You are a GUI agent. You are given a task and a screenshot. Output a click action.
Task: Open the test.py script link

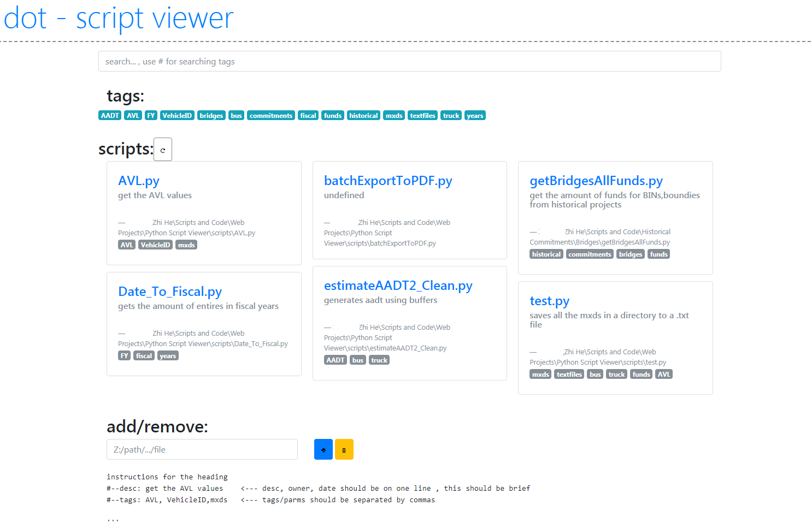click(549, 301)
